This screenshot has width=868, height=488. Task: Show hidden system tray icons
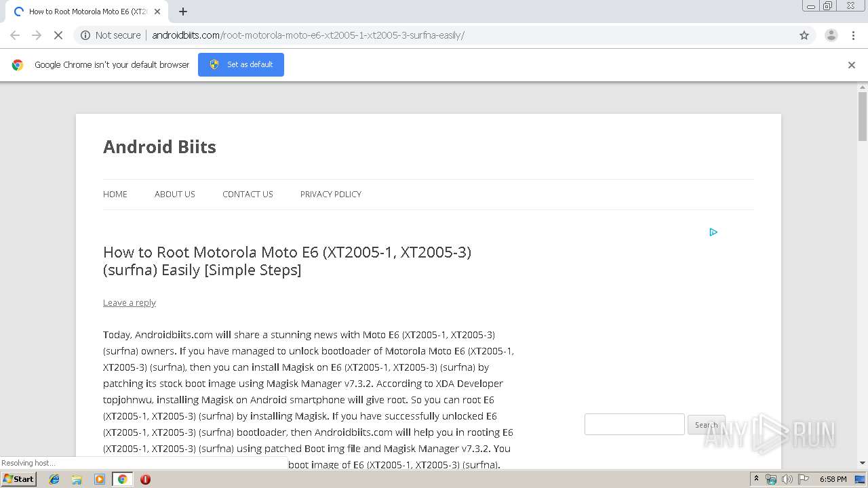click(756, 479)
